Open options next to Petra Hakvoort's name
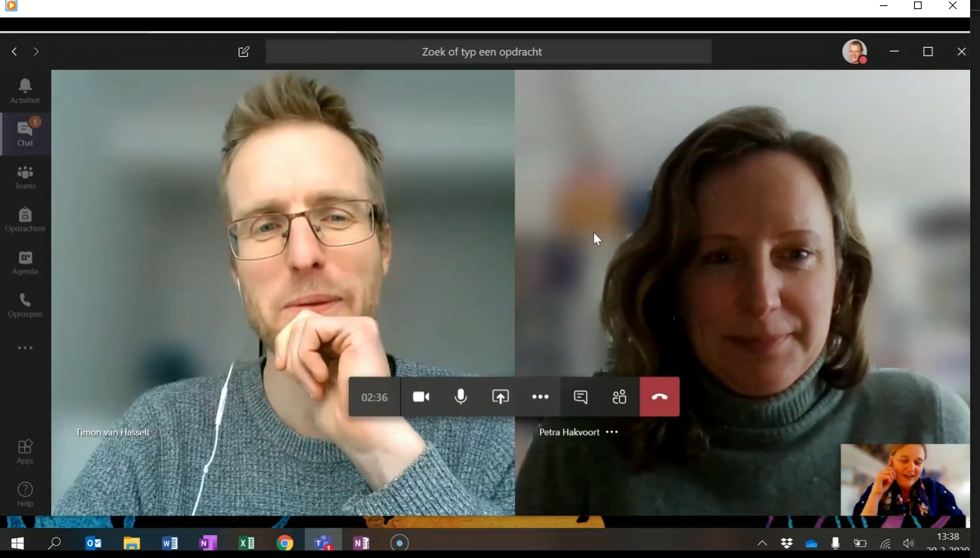 (x=612, y=432)
